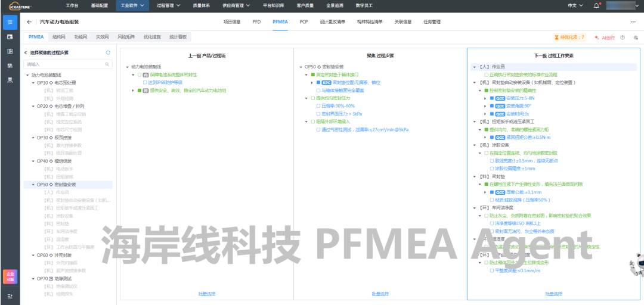Open the 工作台 menu item
Viewport: 644px width, 305px height.
[x=72, y=6]
